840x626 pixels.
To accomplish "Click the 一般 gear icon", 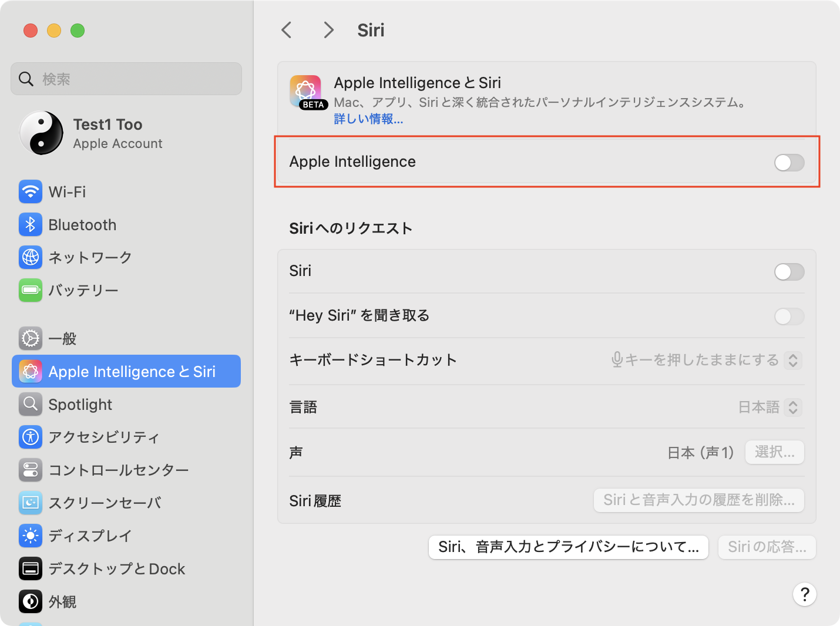I will point(31,339).
